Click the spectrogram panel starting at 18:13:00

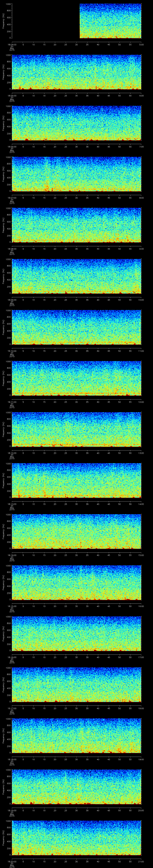click(77, 481)
